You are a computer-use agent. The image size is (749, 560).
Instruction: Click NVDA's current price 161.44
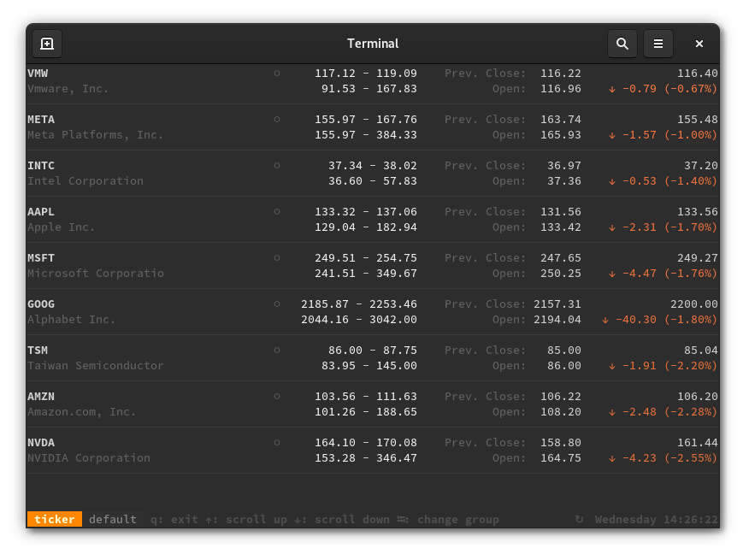tap(698, 443)
